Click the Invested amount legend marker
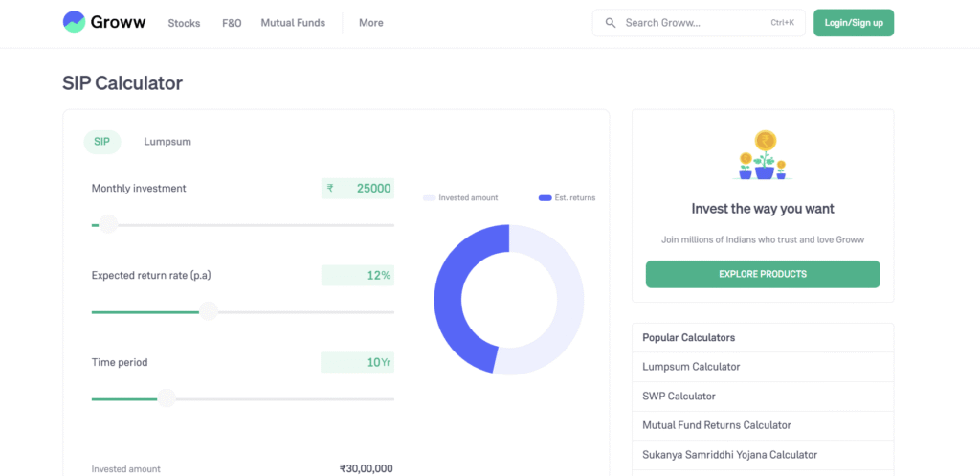Image resolution: width=980 pixels, height=476 pixels. (x=429, y=198)
